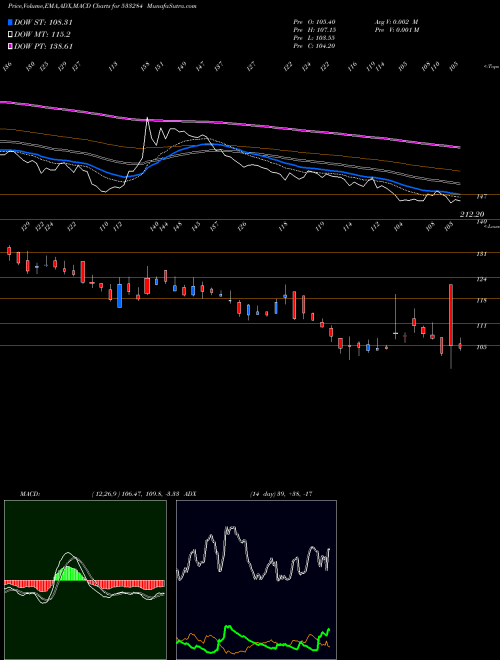Image resolution: width=500 pixels, height=660 pixels.
Task: Click the large blue candlestick near the 112 label
Action: coord(120,296)
